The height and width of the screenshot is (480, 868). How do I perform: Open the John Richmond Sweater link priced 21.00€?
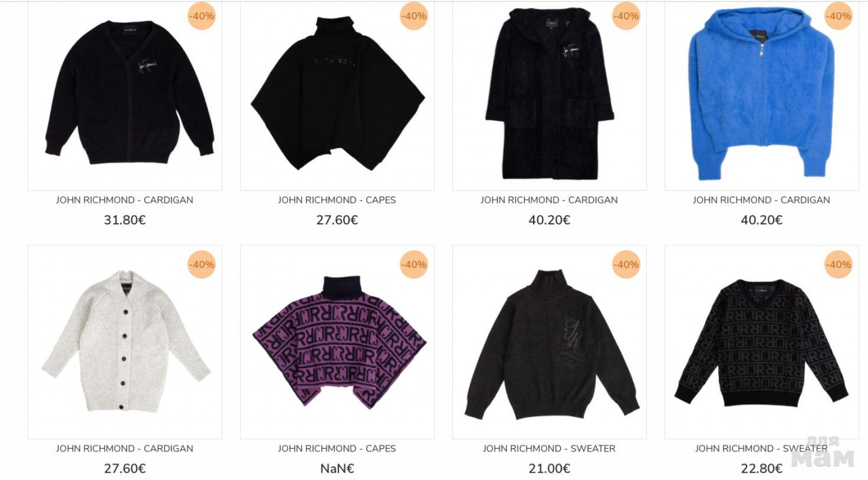[x=549, y=448]
